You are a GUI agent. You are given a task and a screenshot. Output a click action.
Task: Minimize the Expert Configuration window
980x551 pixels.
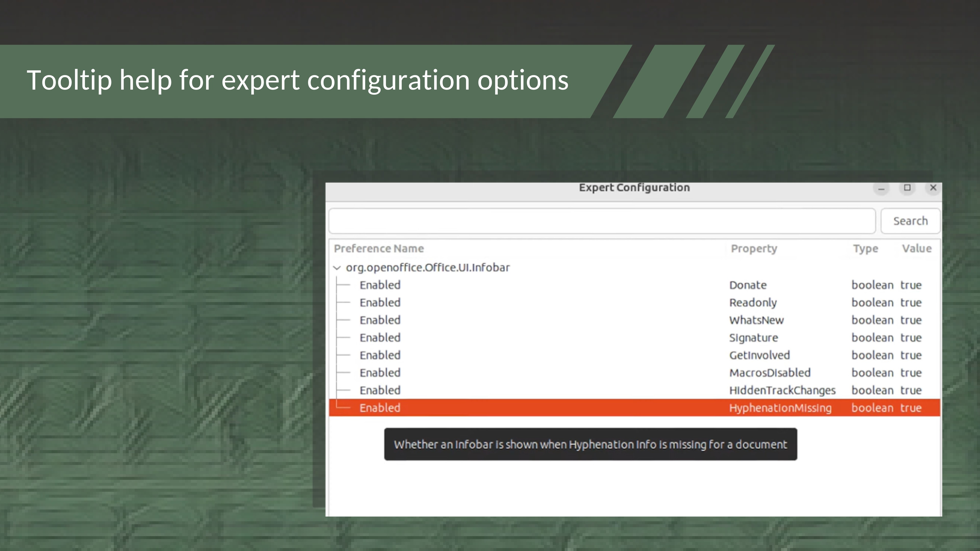881,188
